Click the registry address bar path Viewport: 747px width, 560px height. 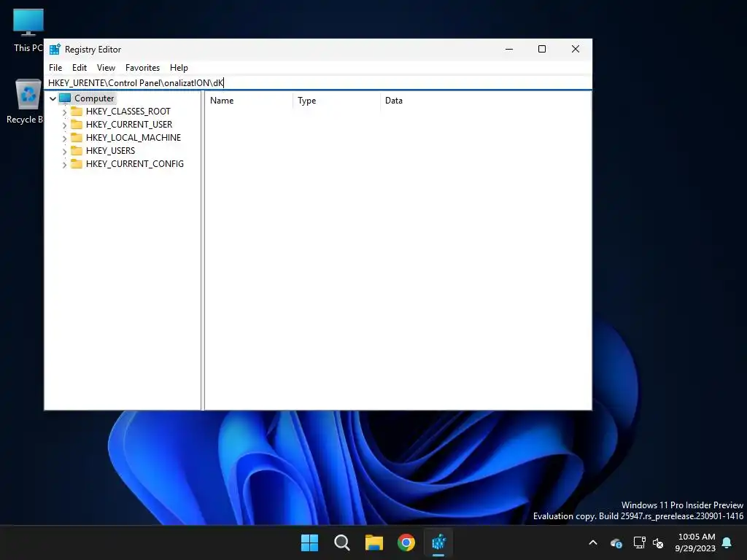pos(318,83)
